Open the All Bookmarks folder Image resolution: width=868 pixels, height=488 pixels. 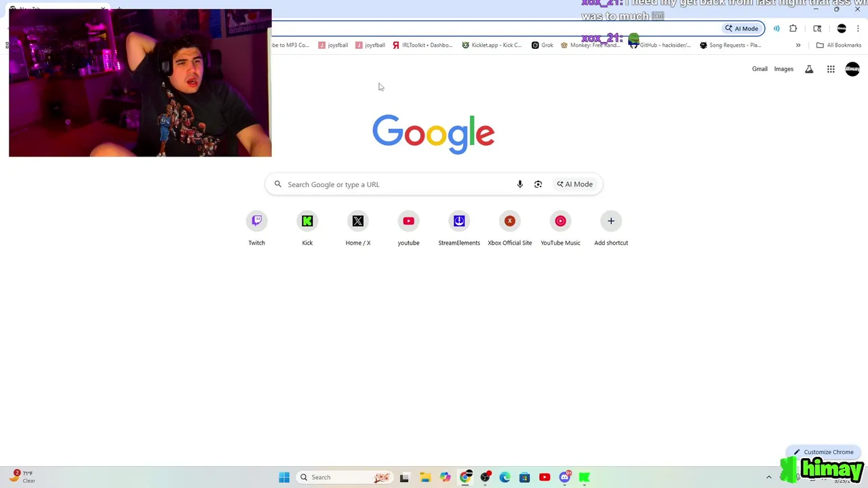click(839, 45)
